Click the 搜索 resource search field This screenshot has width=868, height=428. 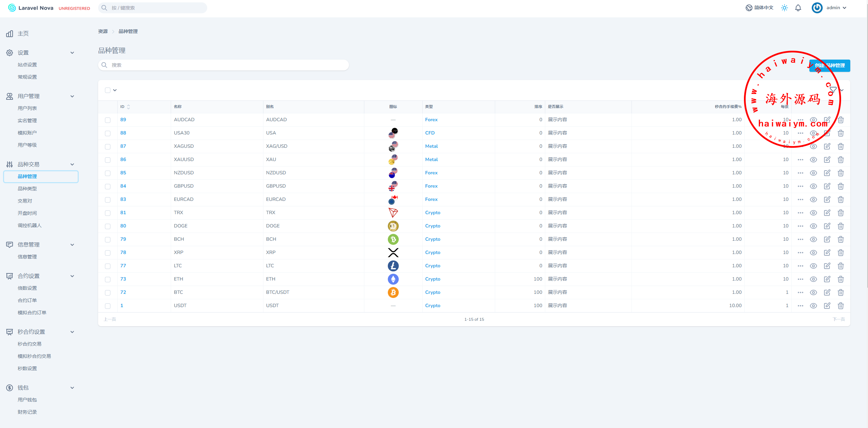coord(223,65)
